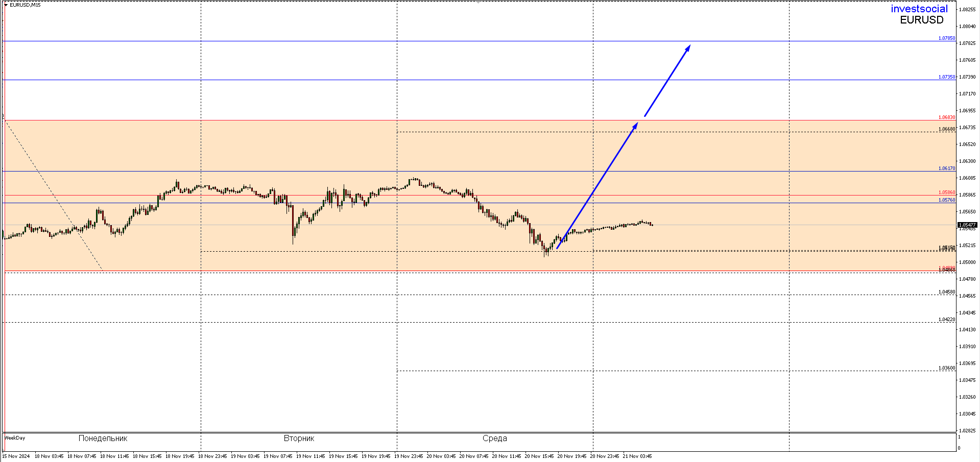
Task: Click the 20 Nov 19:45 time label
Action: pyautogui.click(x=572, y=456)
